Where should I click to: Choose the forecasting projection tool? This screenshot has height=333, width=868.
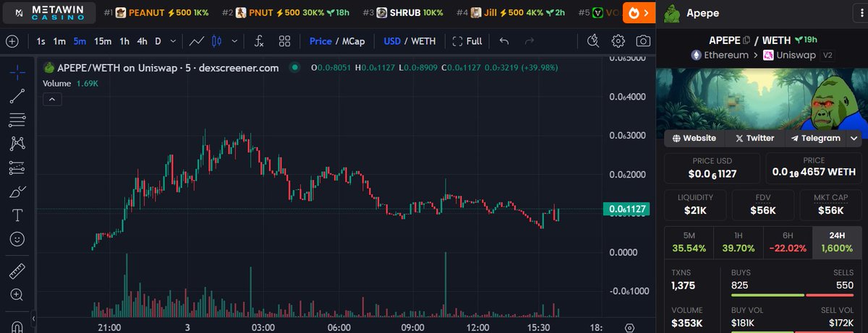tap(18, 168)
